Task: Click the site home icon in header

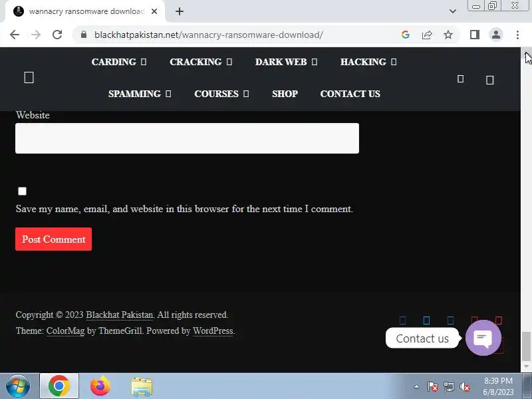Action: [29, 78]
